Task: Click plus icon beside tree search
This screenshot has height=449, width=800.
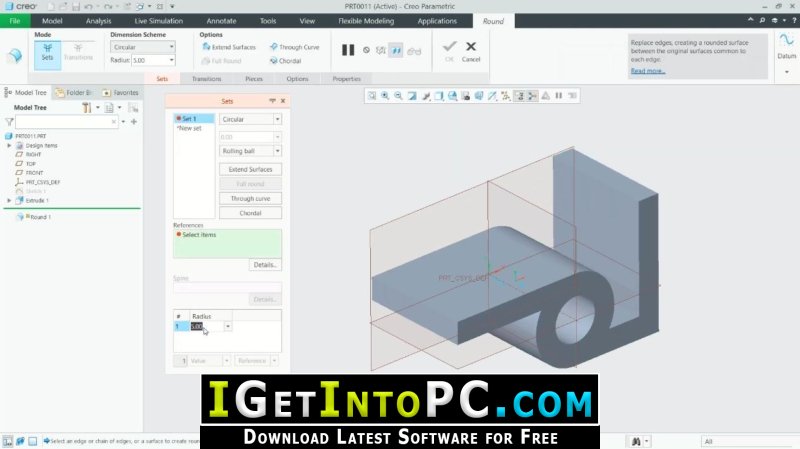Action: point(134,122)
